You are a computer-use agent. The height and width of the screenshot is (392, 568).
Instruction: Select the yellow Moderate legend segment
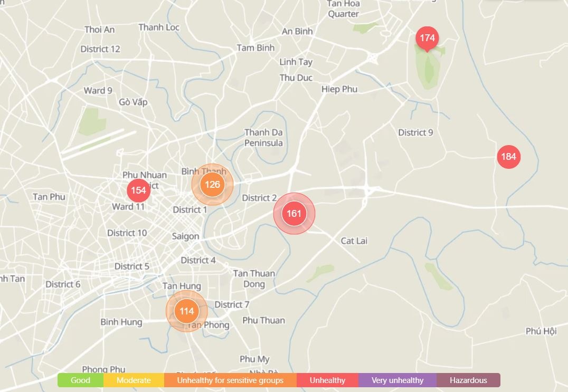pos(134,380)
